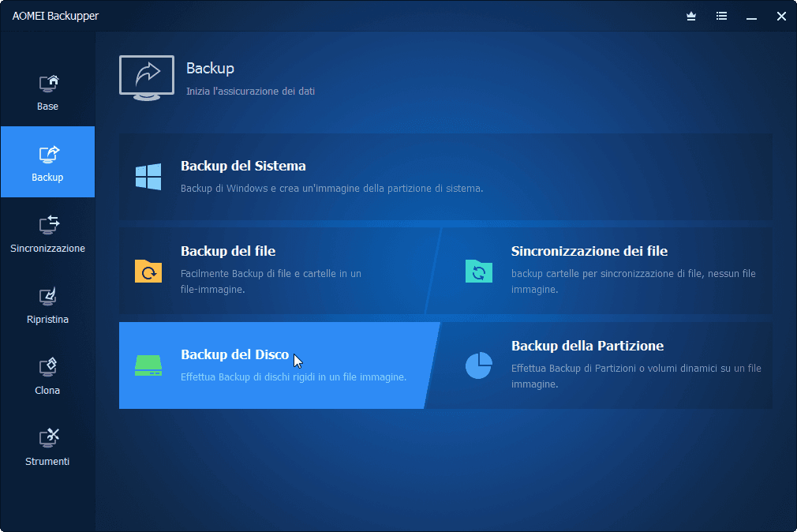This screenshot has height=532, width=797.
Task: Click the blue pie chart partition icon
Action: click(479, 365)
